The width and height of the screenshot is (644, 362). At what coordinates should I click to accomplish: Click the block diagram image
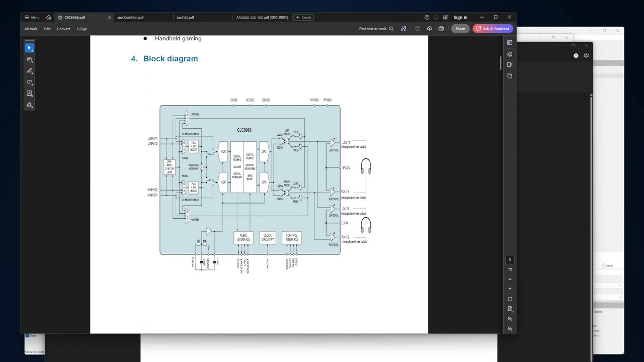(x=260, y=185)
